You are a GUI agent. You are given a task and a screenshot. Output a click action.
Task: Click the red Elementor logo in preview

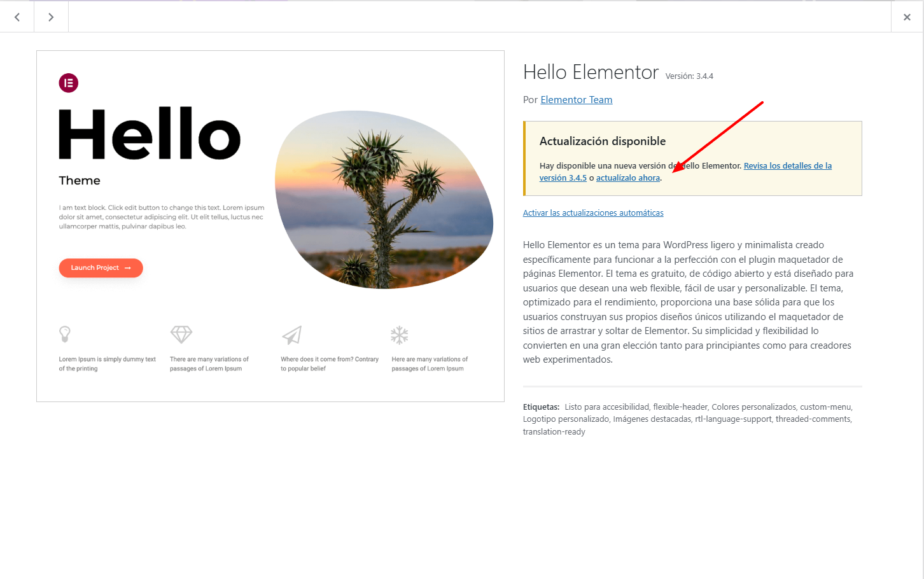tap(69, 83)
